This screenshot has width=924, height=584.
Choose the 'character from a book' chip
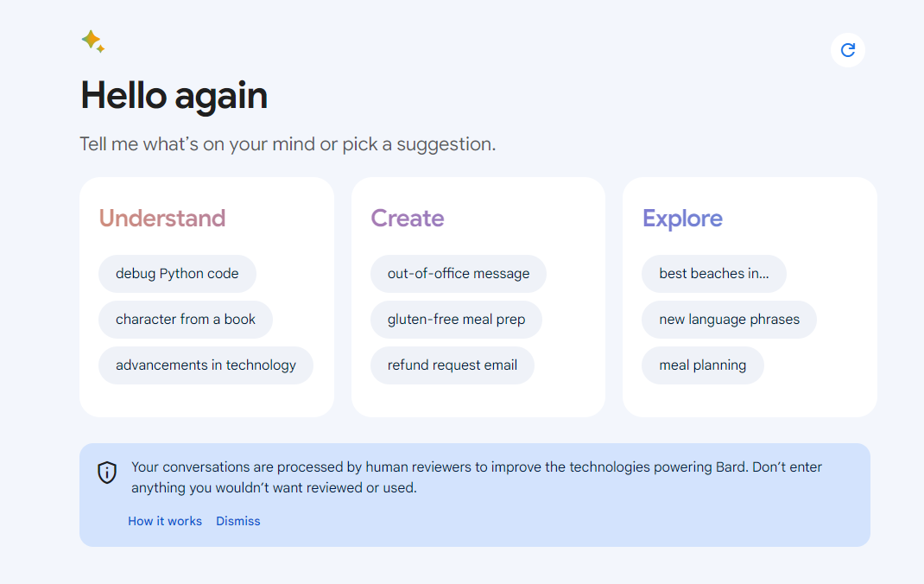point(186,320)
